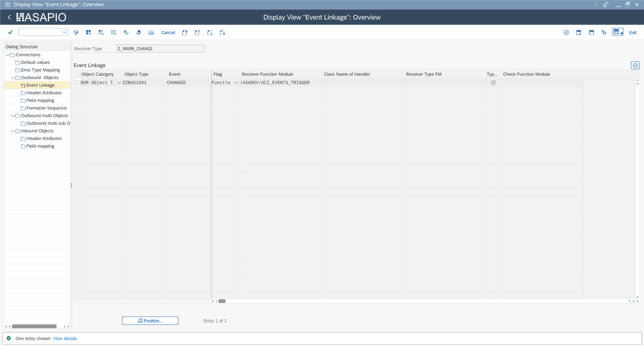Go to next page icon

pos(210,33)
